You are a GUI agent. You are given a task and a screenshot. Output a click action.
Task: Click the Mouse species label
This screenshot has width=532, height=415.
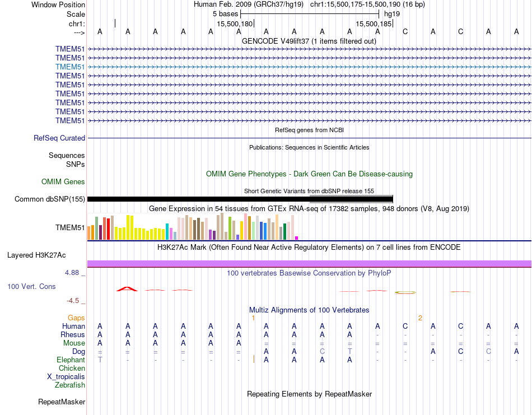pos(74,343)
